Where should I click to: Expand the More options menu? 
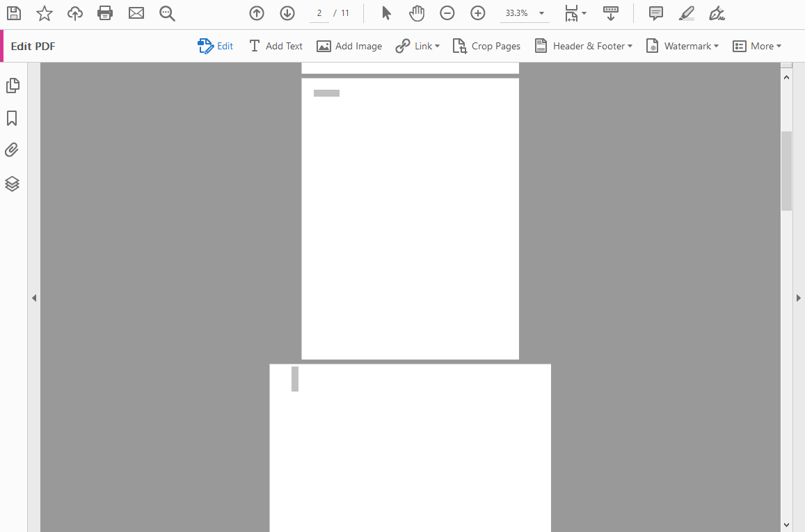[x=757, y=46]
